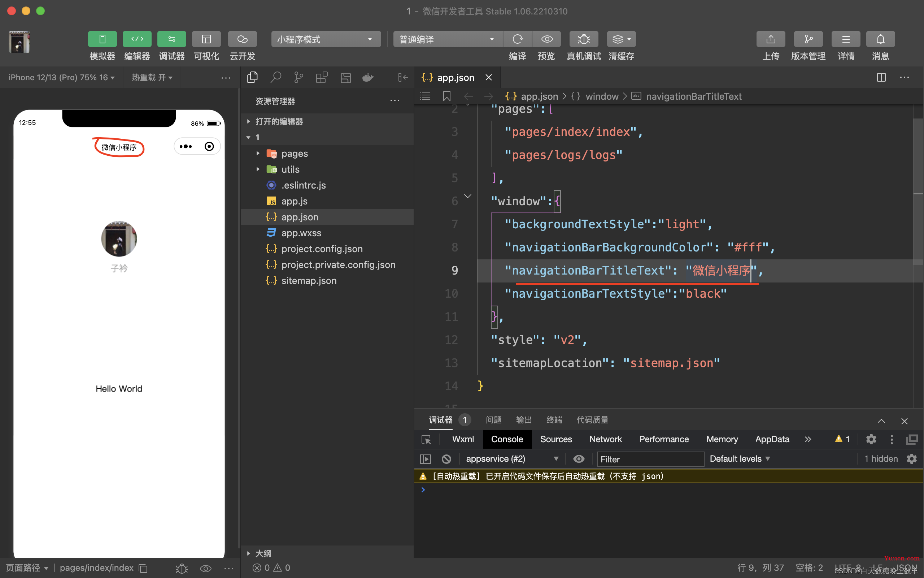Open simulator more options ellipsis
924x578 pixels.
[x=226, y=78]
